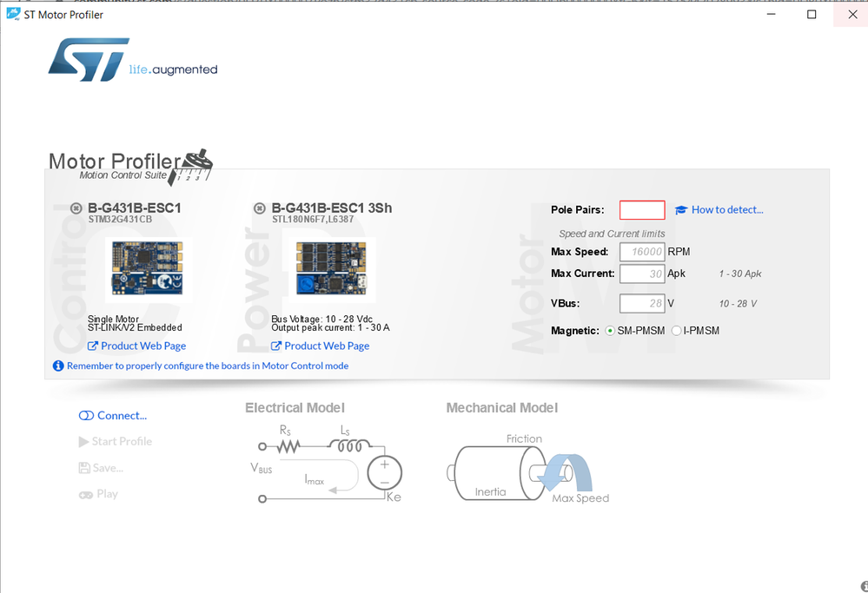This screenshot has height=593, width=868.
Task: Click the STL180N6F7,L6387 subtitle text
Action: click(313, 219)
